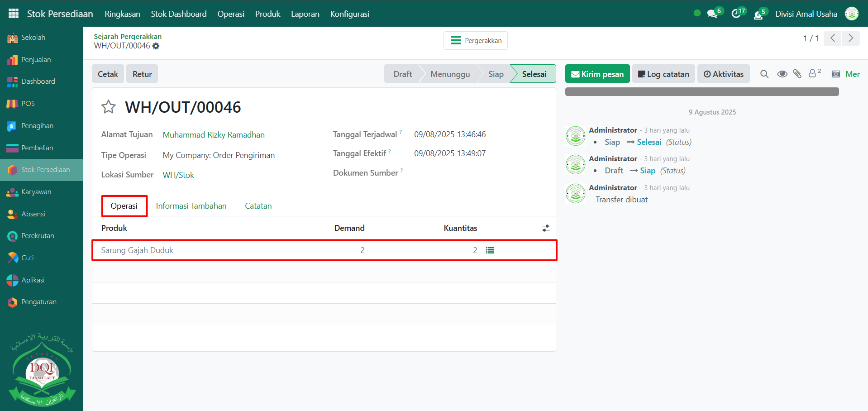Open the apps grid menu icon
868x411 pixels.
14,14
